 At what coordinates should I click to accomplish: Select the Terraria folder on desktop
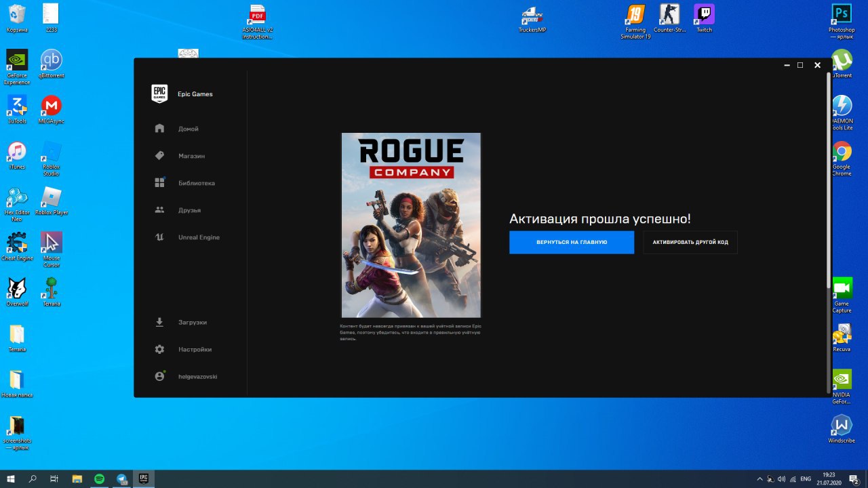click(x=17, y=337)
